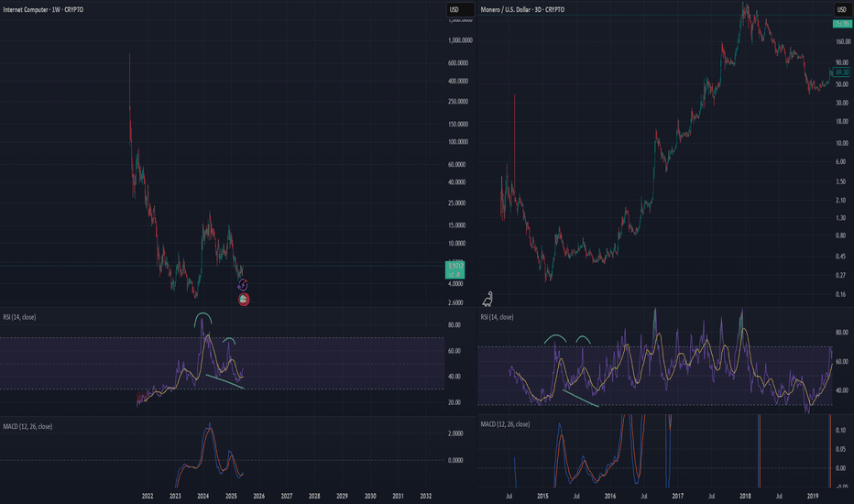Click the 2028 label on the time axis
This screenshot has height=504, width=854.
click(x=314, y=496)
